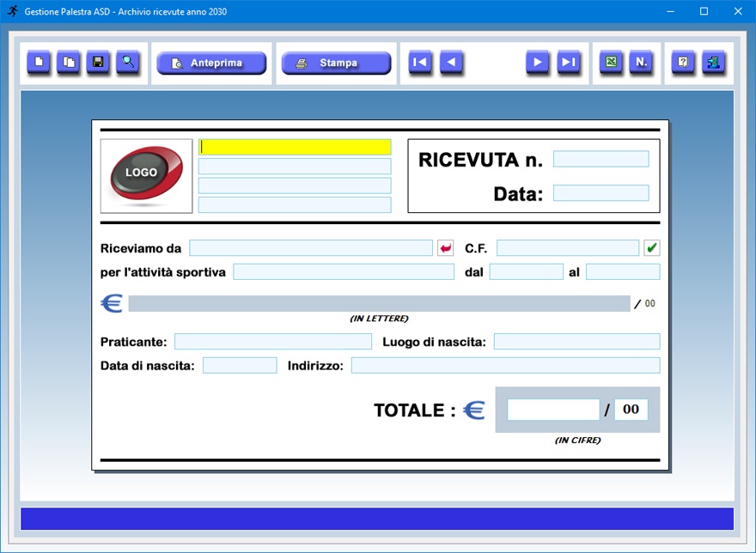Click the Luogo di nascita field
This screenshot has height=553, width=756.
click(577, 342)
